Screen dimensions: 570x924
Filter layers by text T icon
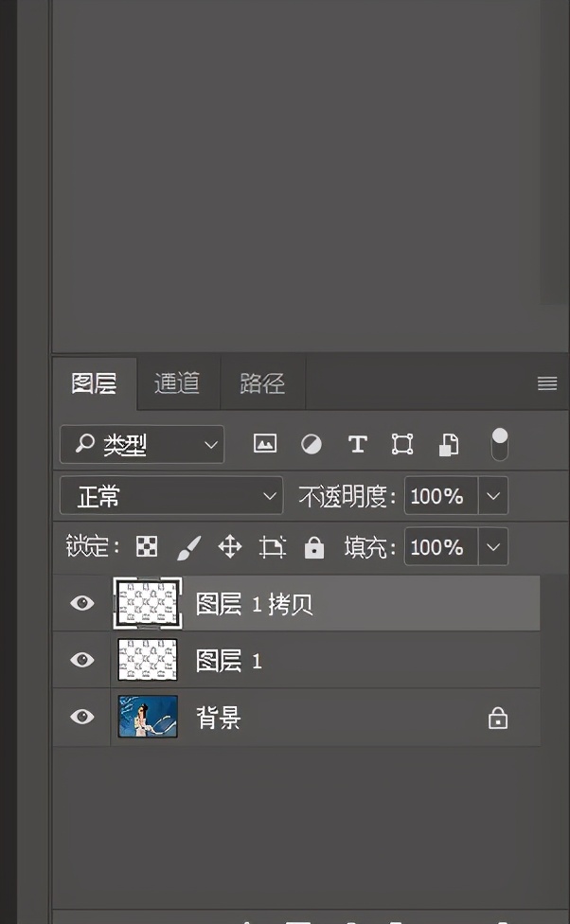coord(357,444)
